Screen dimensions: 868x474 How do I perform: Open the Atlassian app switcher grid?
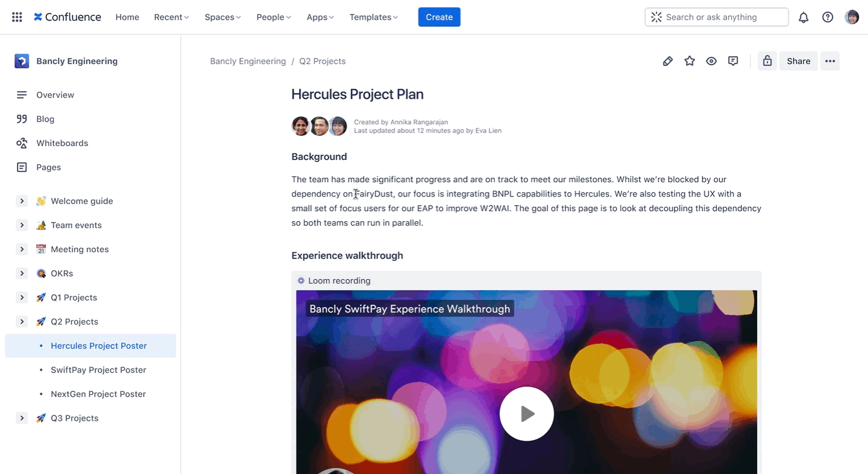16,17
